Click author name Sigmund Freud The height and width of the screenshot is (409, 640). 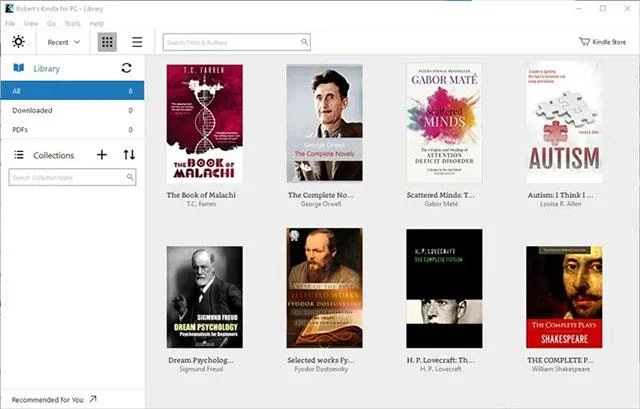click(201, 369)
